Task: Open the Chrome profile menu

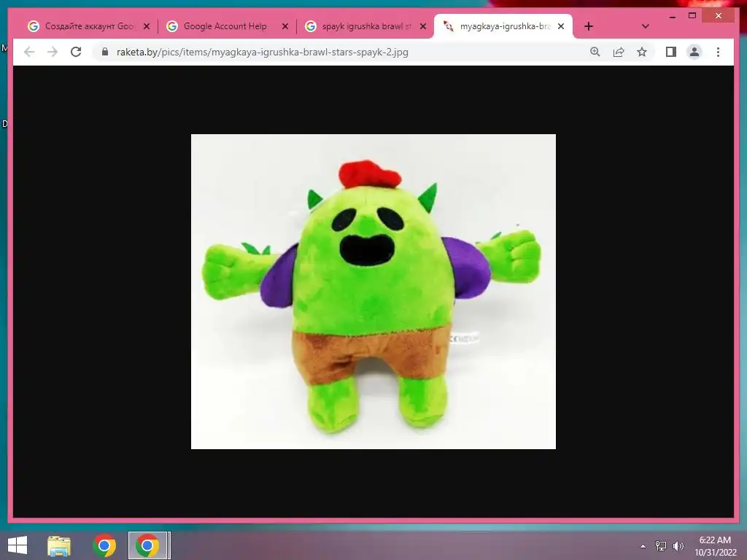Action: tap(694, 52)
